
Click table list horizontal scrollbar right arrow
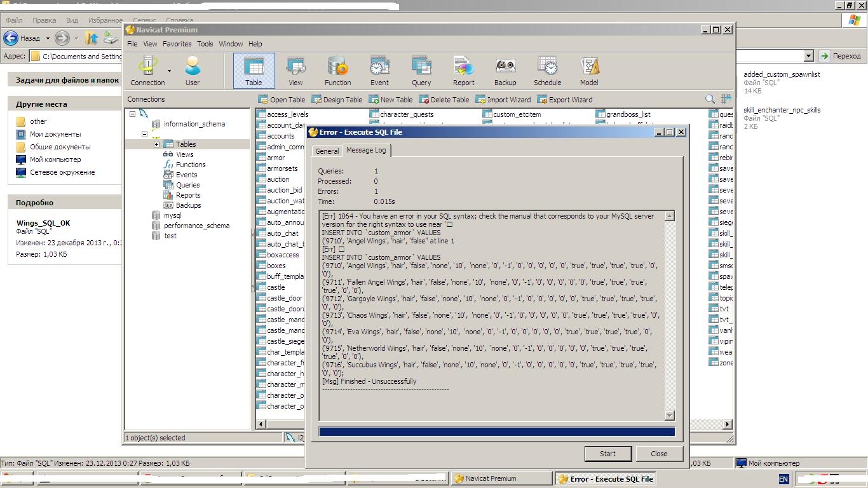click(728, 424)
